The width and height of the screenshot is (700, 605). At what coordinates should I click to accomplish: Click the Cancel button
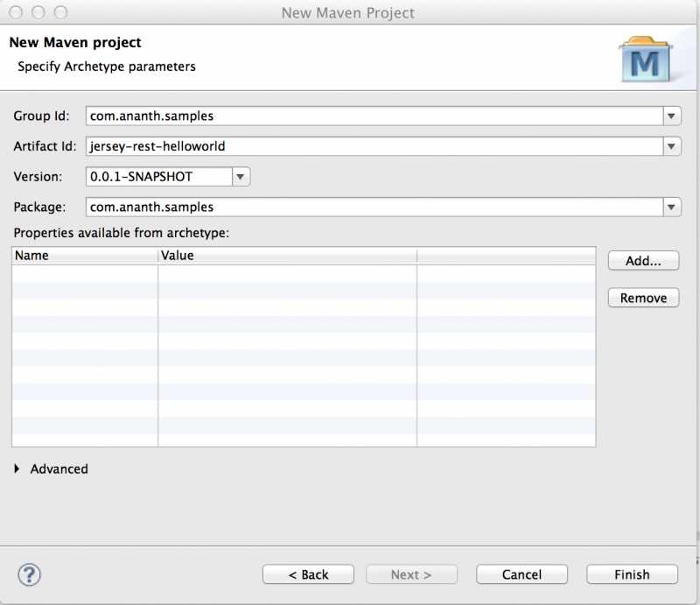pyautogui.click(x=521, y=574)
